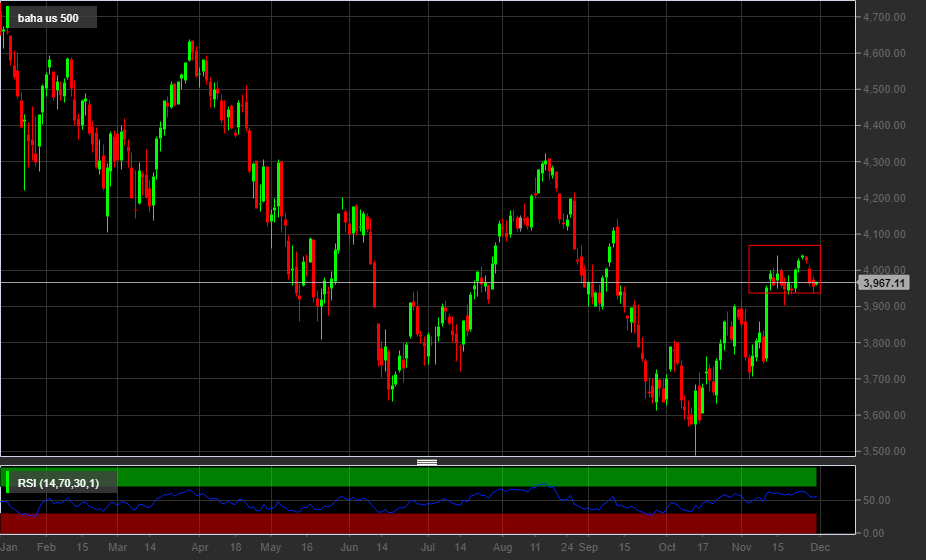Click the Jul label on time axis
Viewport: 926px width, 560px height.
[428, 547]
